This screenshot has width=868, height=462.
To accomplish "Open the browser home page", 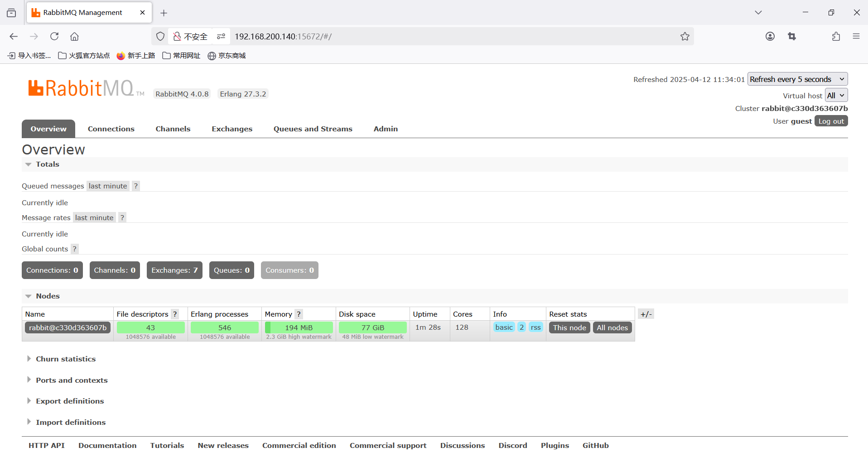I will (74, 36).
